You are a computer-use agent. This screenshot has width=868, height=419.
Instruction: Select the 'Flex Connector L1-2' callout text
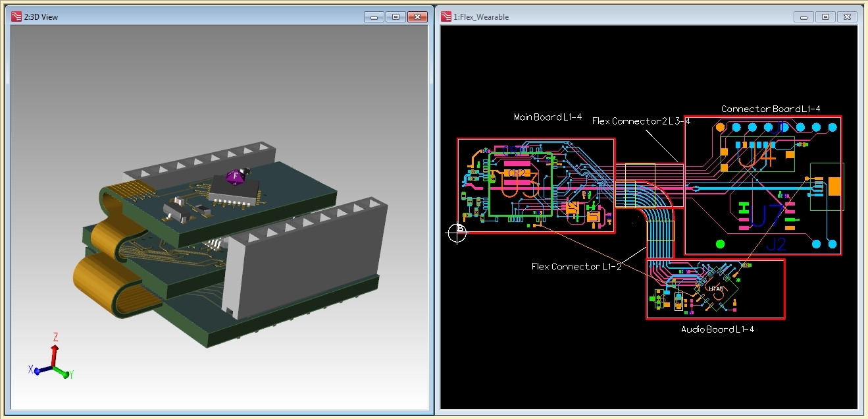(x=576, y=267)
